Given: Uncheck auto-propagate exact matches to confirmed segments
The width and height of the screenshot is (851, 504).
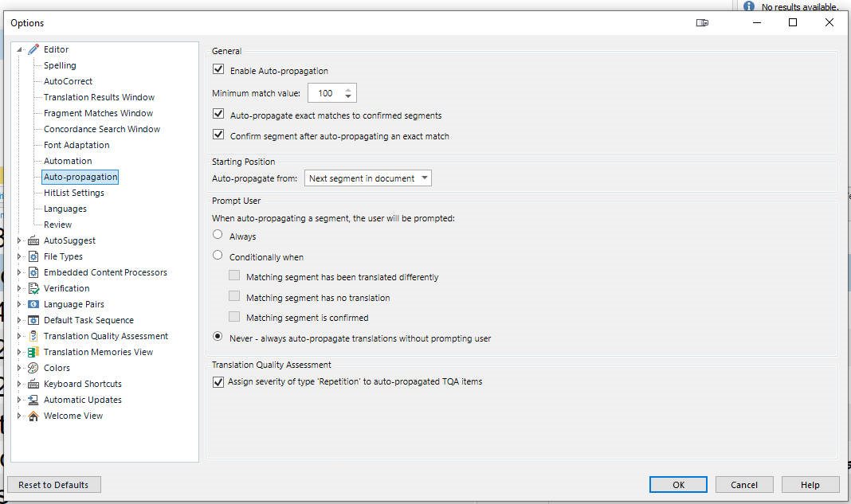Looking at the screenshot, I should (218, 113).
